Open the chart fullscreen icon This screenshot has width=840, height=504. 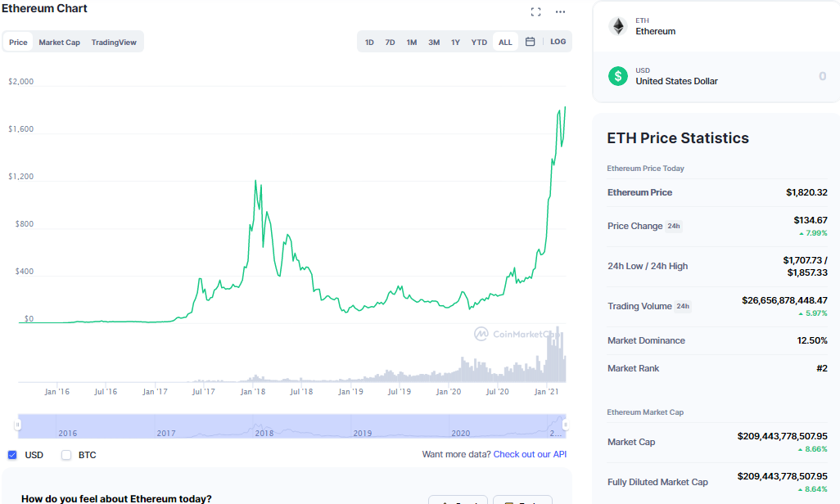535,11
